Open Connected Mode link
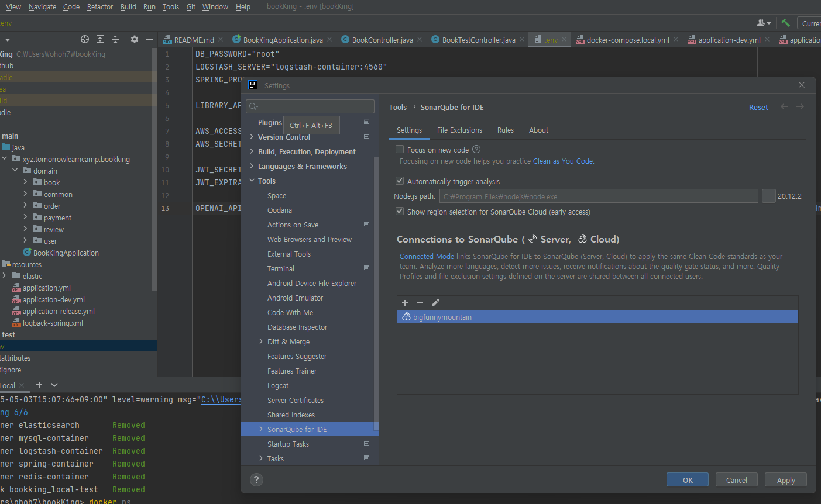The height and width of the screenshot is (504, 821). click(x=427, y=257)
